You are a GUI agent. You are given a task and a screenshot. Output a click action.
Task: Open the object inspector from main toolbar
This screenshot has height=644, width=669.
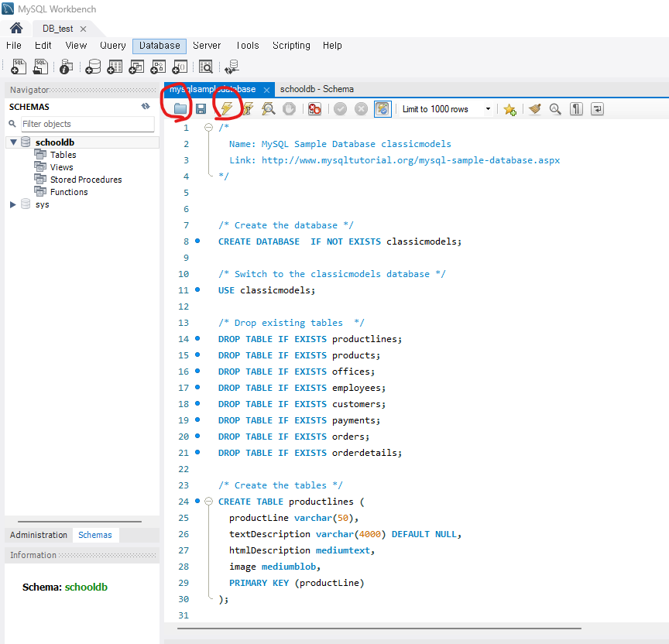coord(66,67)
